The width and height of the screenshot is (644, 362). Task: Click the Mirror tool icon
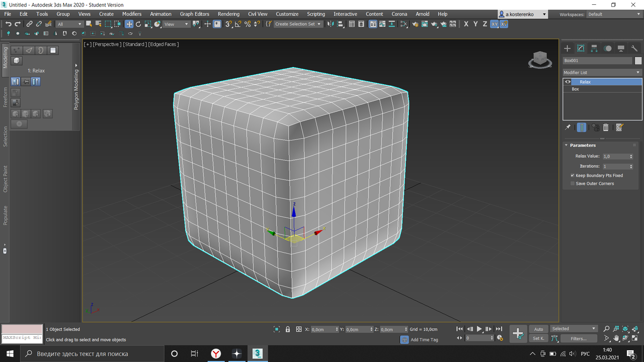pyautogui.click(x=331, y=24)
